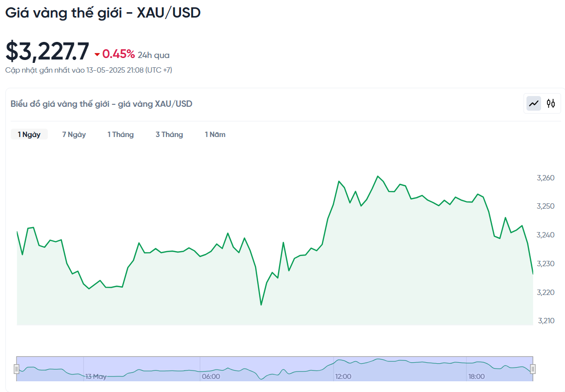Screen dimensions: 565x392
Task: Select the 7 Ngày timeframe tab
Action: [x=74, y=135]
